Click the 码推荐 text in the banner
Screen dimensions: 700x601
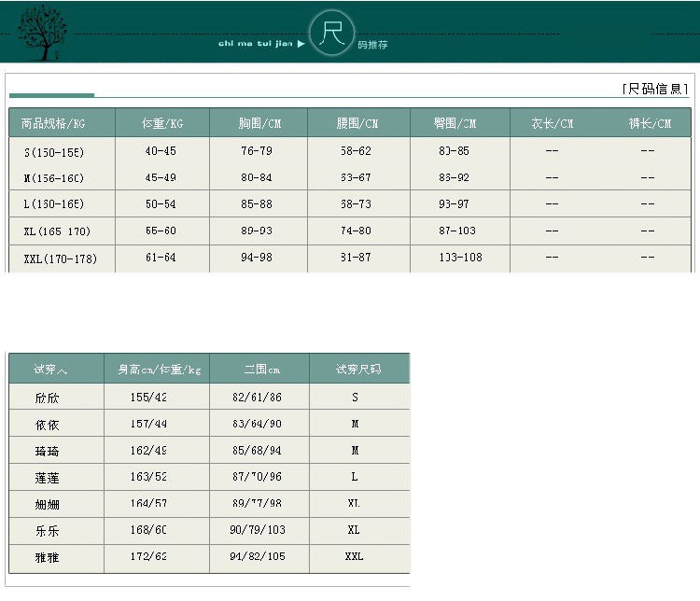tap(371, 45)
